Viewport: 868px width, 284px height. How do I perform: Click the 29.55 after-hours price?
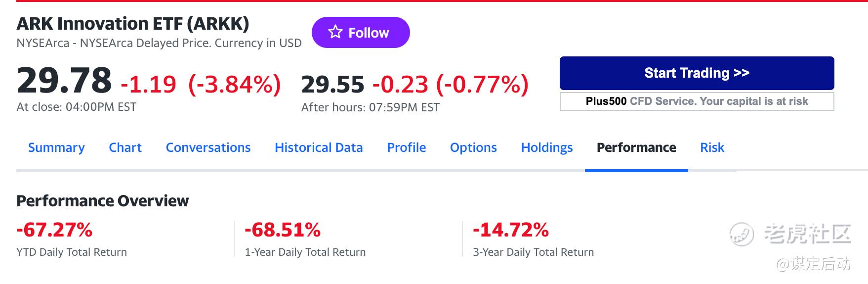pos(332,84)
